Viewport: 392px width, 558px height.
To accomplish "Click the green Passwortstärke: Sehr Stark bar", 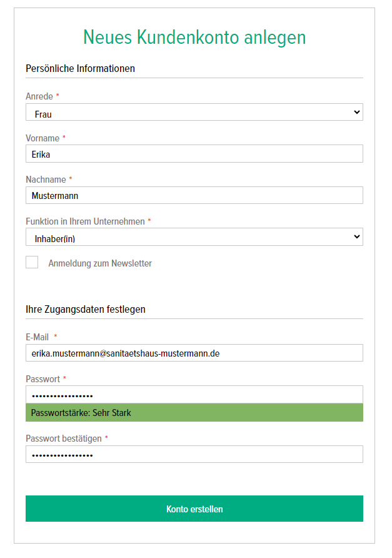I will click(x=194, y=413).
